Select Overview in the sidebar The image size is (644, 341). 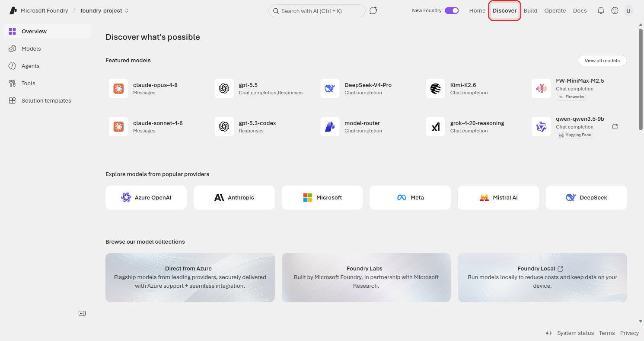click(x=47, y=31)
